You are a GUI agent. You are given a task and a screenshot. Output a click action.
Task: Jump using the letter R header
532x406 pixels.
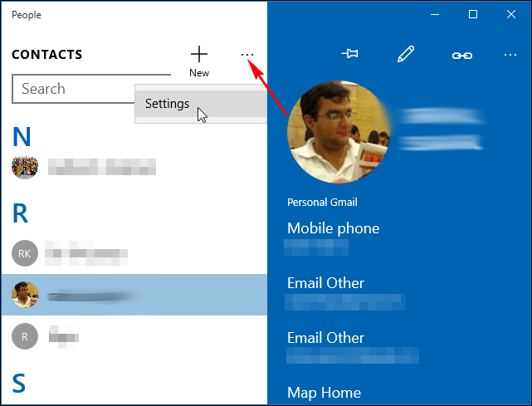point(21,213)
